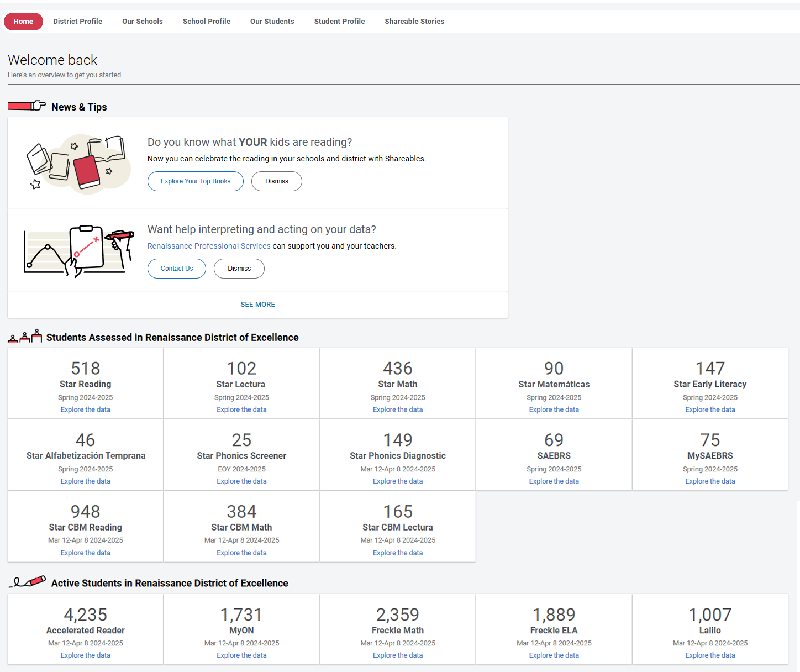Explore the data for Freckle ELA
800x672 pixels.
pyautogui.click(x=554, y=655)
